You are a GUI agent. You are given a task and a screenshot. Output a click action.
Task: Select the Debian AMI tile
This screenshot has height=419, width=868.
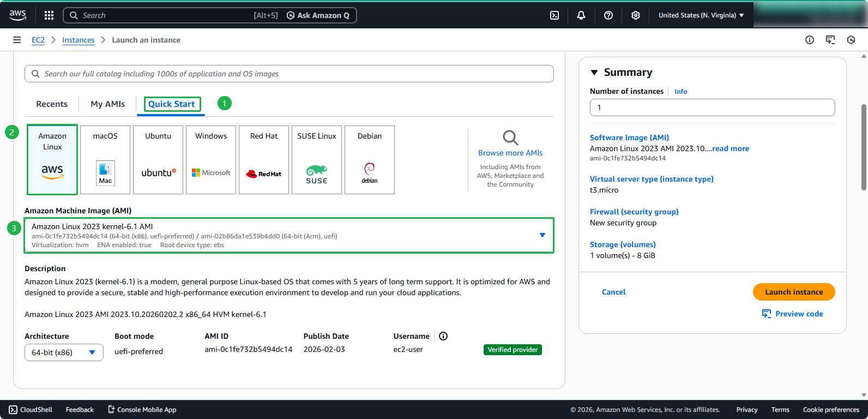coord(370,159)
